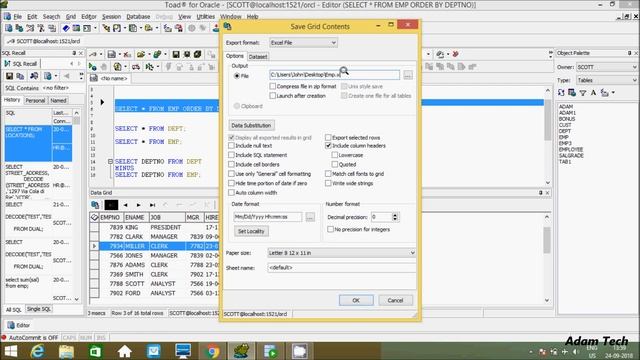This screenshot has width=640, height=360.
Task: Click the explain plan ambulance icon
Action: [136, 67]
